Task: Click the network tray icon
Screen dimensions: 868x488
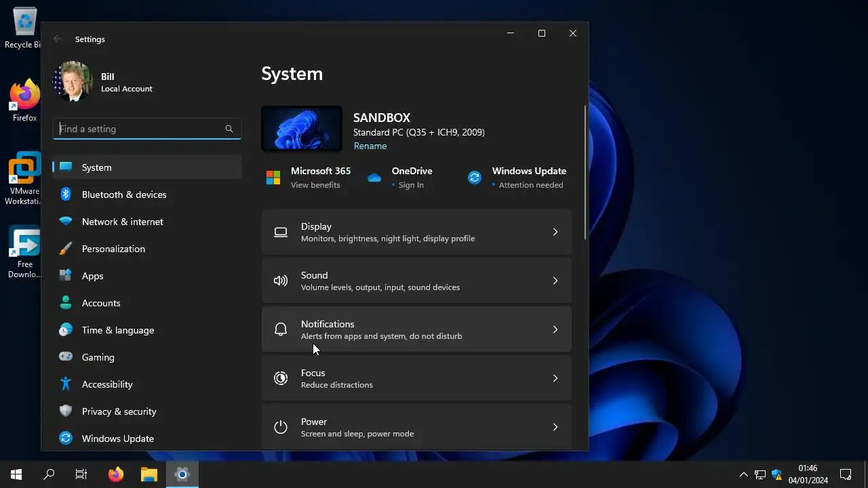Action: click(x=760, y=474)
